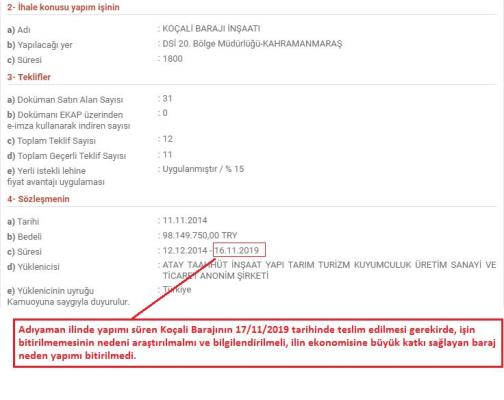Click the '2- İhale konusu yapım işinin' heading
Screen dimensions: 504x400
tap(63, 7)
